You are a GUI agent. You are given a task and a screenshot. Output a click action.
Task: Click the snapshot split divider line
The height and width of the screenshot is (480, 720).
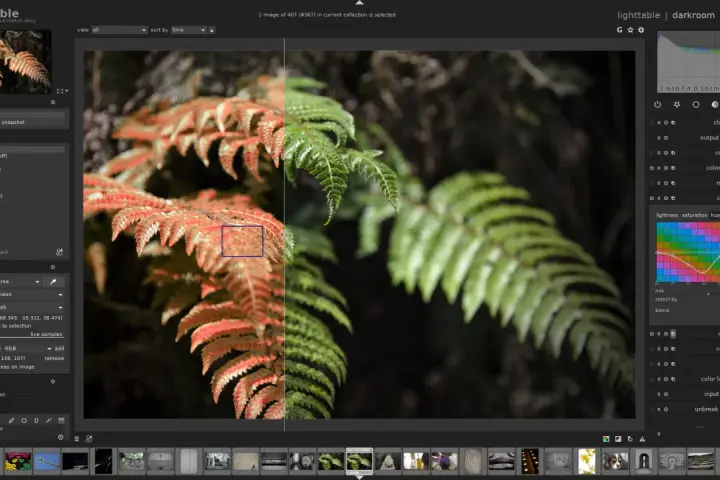tap(285, 234)
